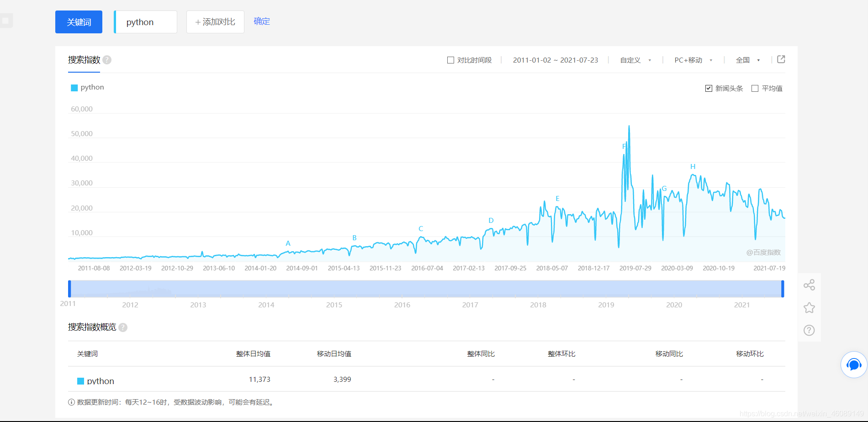
Task: Click the star favorite icon
Action: click(x=809, y=308)
